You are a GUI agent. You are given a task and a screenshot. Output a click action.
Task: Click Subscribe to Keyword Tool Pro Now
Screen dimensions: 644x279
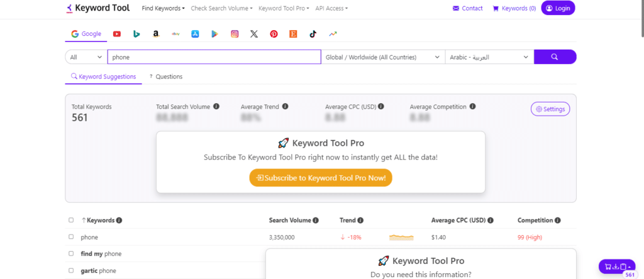321,178
